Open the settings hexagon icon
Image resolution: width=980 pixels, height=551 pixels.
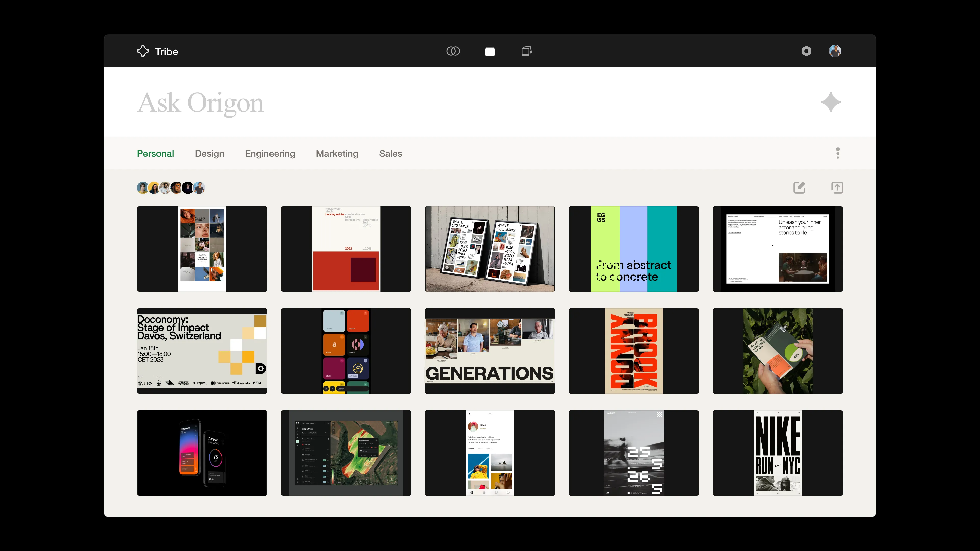point(807,51)
